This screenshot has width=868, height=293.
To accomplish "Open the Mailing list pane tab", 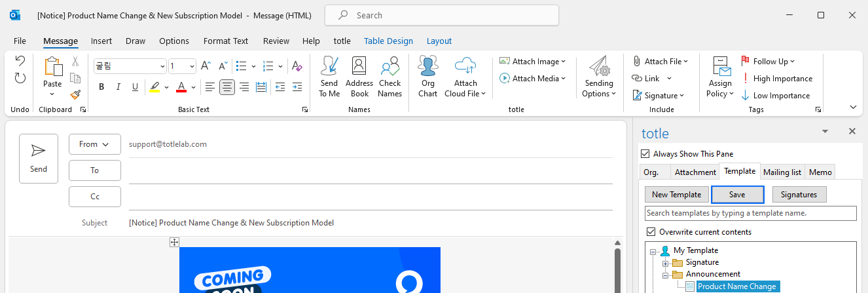I will pos(782,172).
